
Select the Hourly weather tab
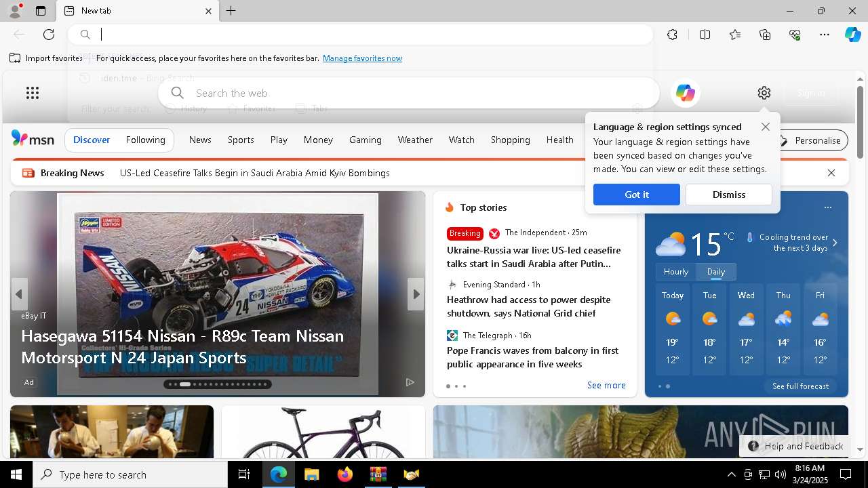pos(676,272)
